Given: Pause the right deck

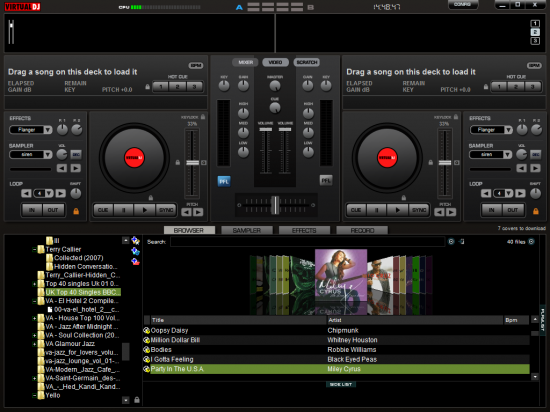Looking at the screenshot, I should (x=376, y=210).
